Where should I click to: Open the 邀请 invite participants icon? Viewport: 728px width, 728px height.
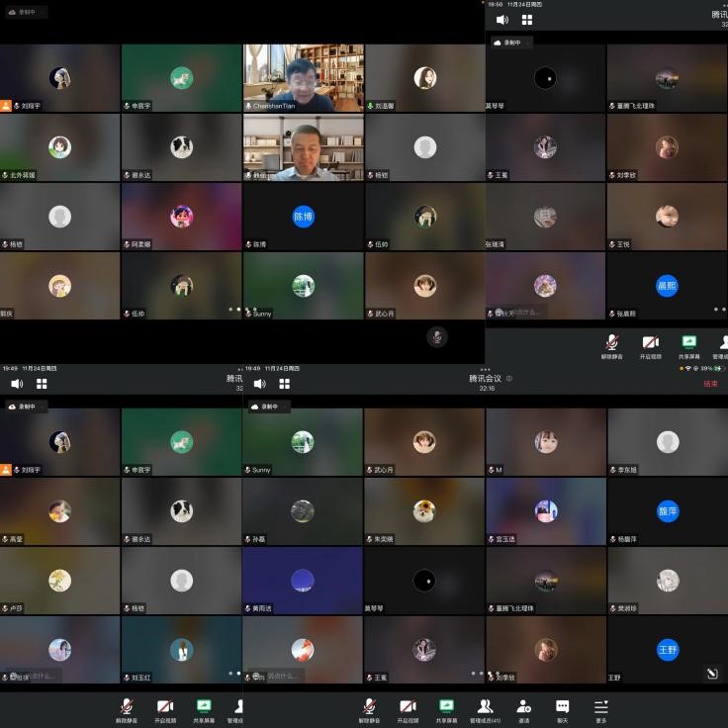(523, 706)
